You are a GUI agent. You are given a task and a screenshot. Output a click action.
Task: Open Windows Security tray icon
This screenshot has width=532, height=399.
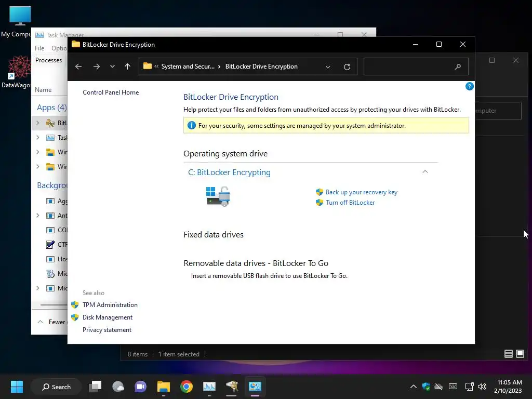click(426, 387)
